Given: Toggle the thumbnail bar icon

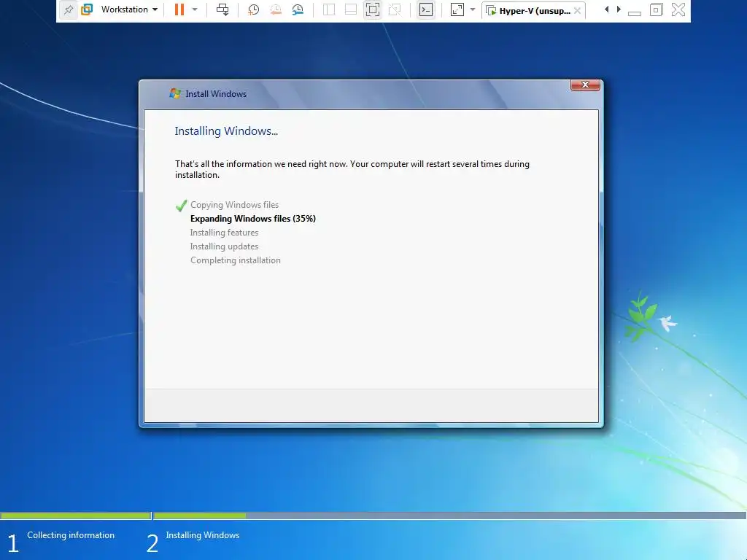Looking at the screenshot, I should pyautogui.click(x=351, y=9).
